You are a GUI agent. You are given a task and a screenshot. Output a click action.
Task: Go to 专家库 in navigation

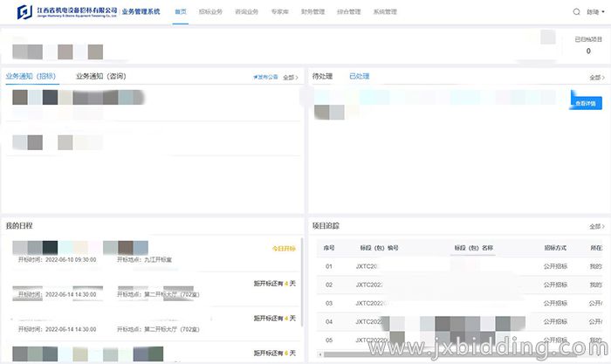(x=281, y=12)
